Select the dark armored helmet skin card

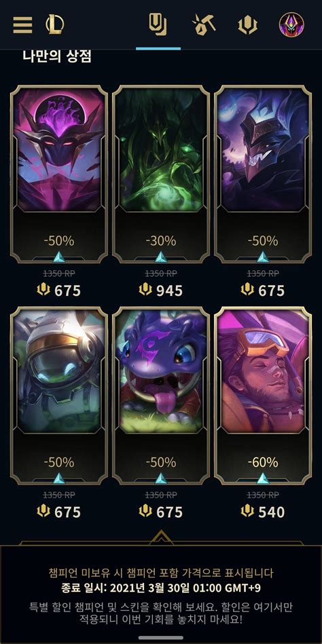[x=263, y=174]
